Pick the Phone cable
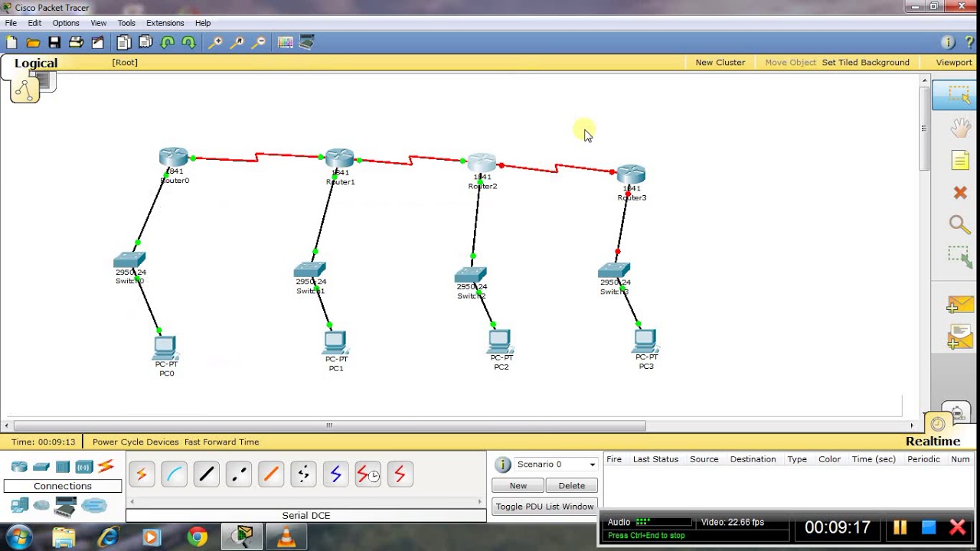 click(x=303, y=474)
